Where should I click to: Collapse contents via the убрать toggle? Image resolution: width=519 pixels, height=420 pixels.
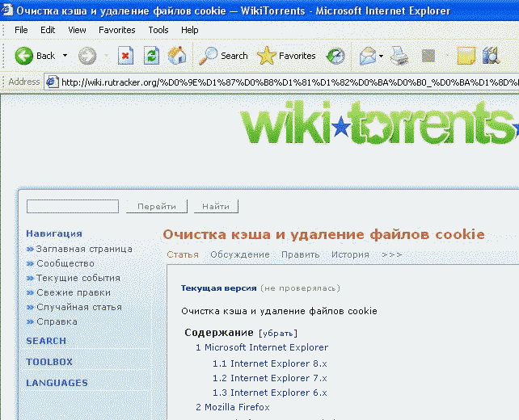pyautogui.click(x=278, y=333)
